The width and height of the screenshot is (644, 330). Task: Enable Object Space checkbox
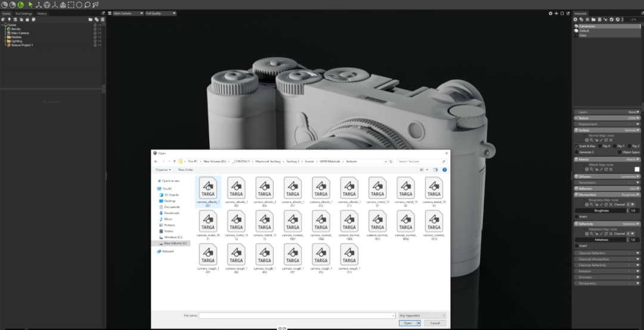pos(620,152)
